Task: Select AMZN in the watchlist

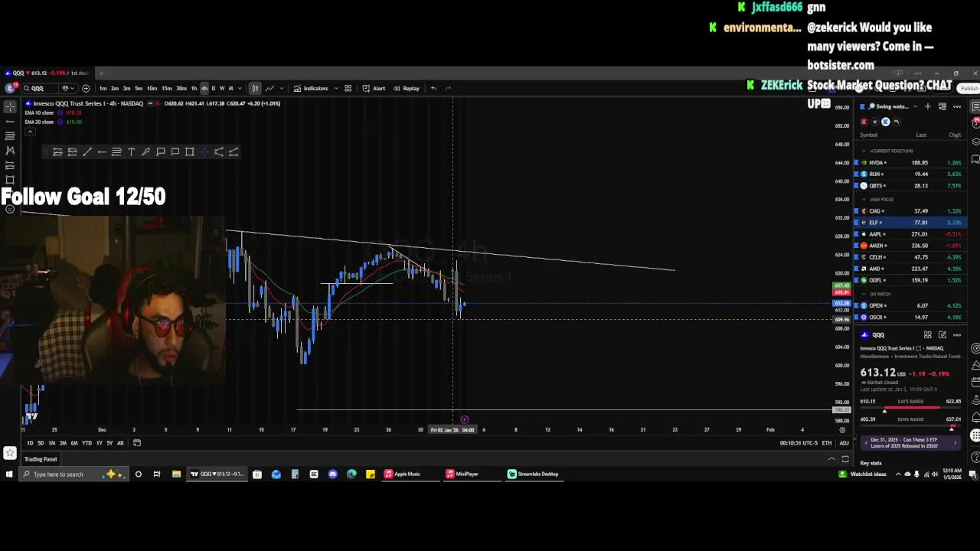Action: click(911, 246)
